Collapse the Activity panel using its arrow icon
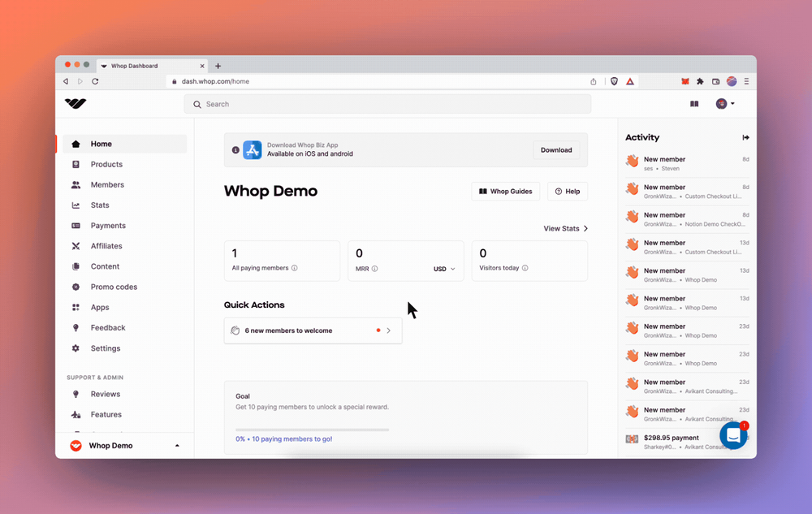The width and height of the screenshot is (812, 514). point(746,137)
